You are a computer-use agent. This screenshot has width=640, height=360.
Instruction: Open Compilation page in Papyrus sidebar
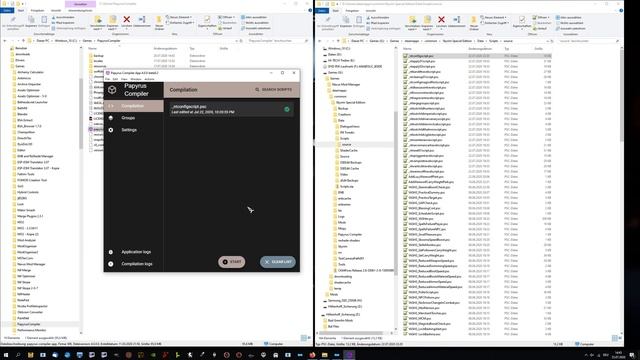pyautogui.click(x=133, y=106)
